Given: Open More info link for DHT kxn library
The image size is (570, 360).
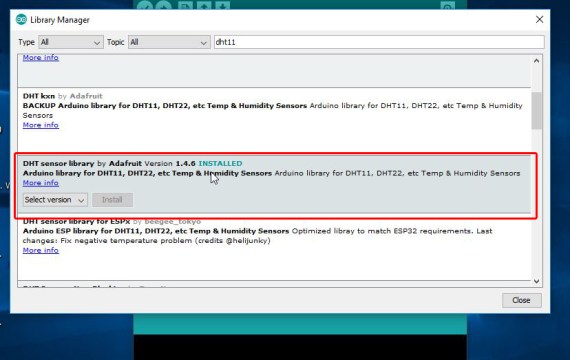Looking at the screenshot, I should click(41, 125).
